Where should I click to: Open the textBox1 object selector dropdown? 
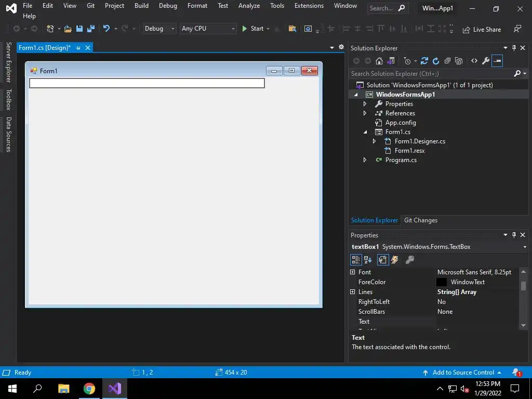(525, 247)
